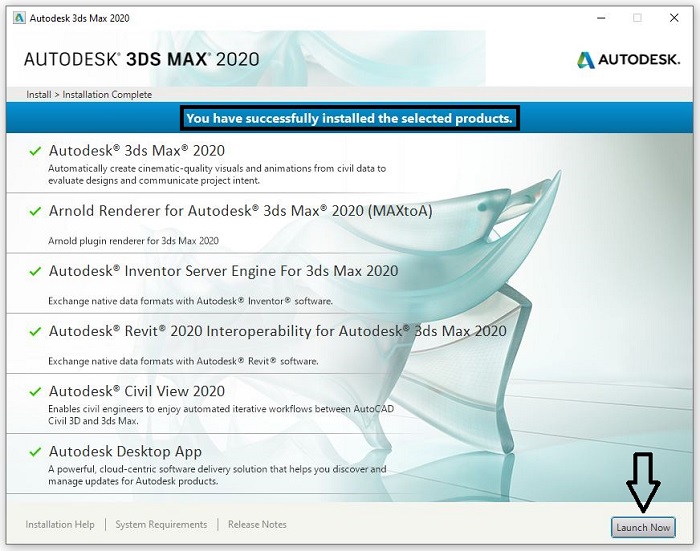This screenshot has width=700, height=551.
Task: Click the 'Enables civil engineers' description text
Action: pos(221,415)
